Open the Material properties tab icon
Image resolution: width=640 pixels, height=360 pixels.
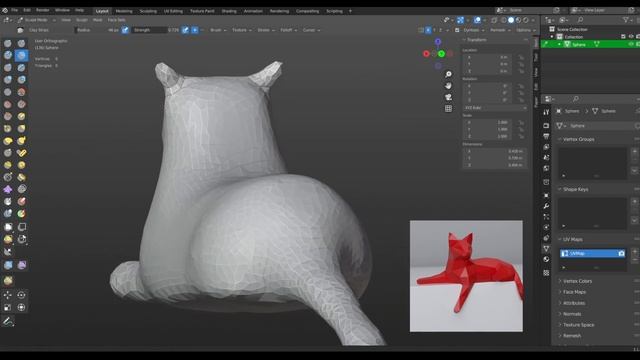pyautogui.click(x=546, y=259)
